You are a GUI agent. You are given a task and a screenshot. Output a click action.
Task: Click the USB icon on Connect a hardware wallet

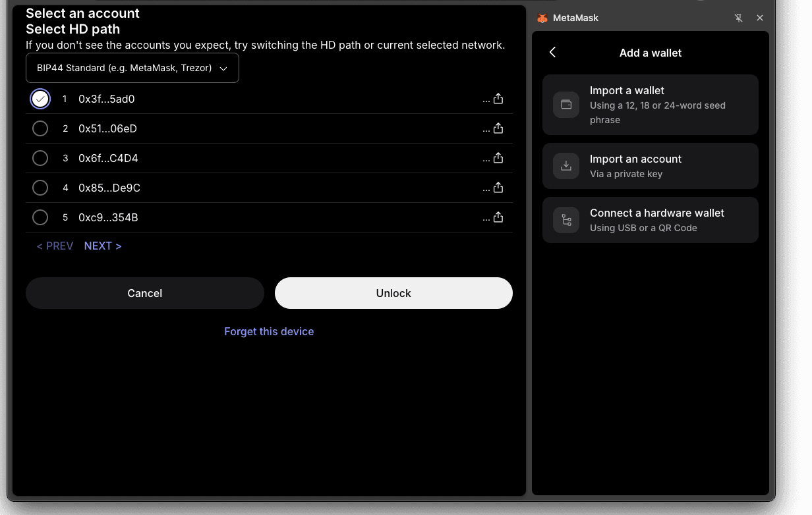566,220
